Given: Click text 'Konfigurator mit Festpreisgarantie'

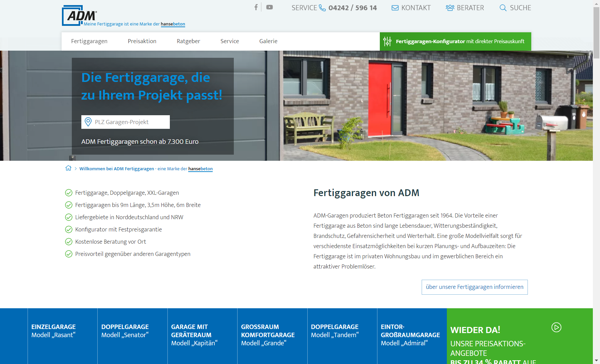Looking at the screenshot, I should 118,230.
